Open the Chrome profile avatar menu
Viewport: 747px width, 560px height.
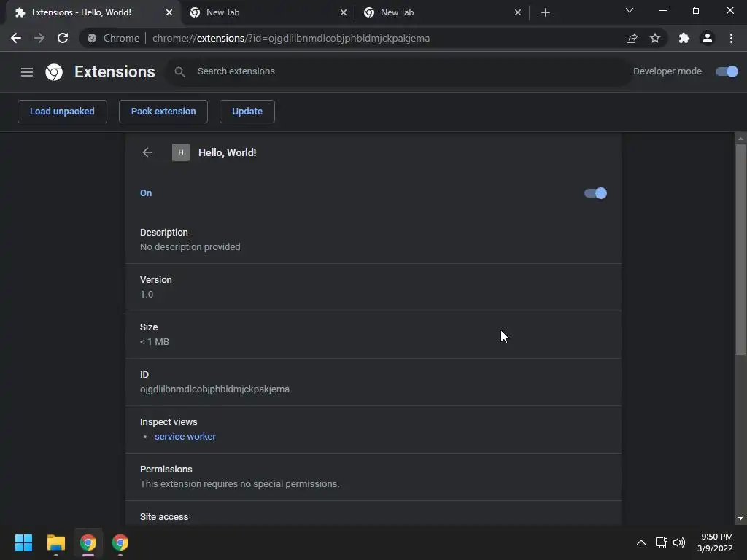point(708,38)
